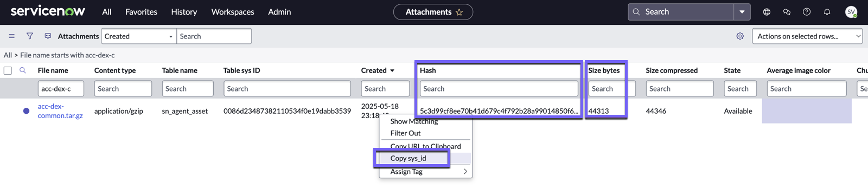Sort by the File name column header
The width and height of the screenshot is (868, 195).
(x=53, y=70)
